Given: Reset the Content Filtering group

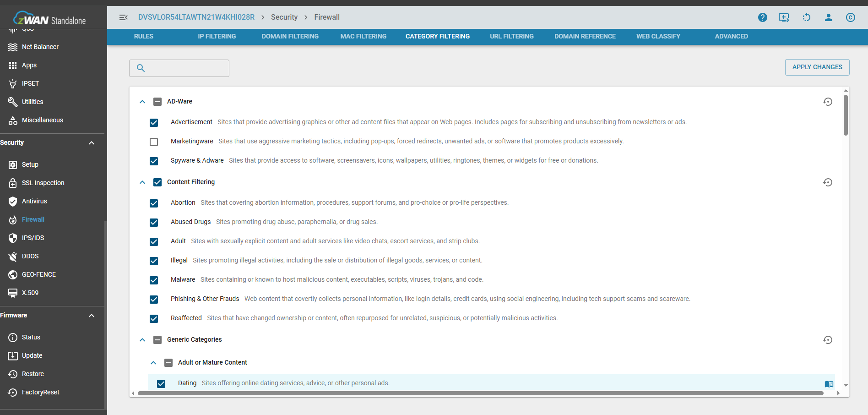Looking at the screenshot, I should [827, 182].
